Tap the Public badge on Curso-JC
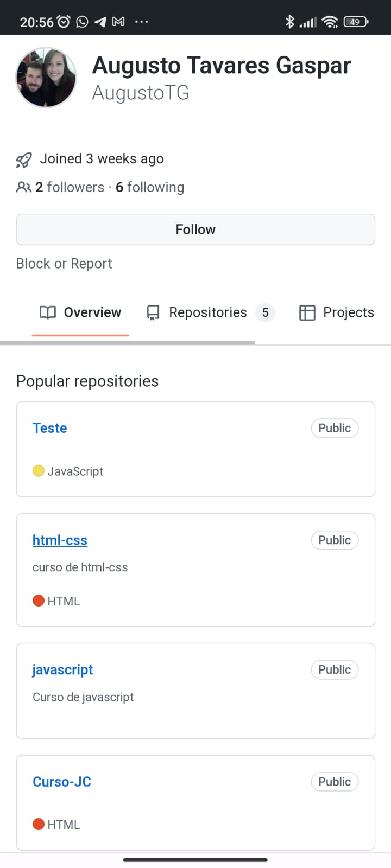Screen dimensions: 391x868 [335, 782]
